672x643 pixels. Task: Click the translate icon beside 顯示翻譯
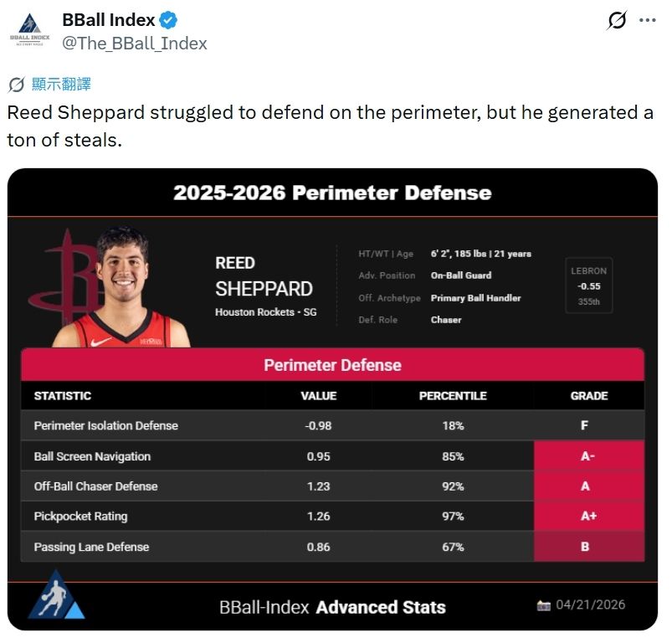pyautogui.click(x=16, y=85)
